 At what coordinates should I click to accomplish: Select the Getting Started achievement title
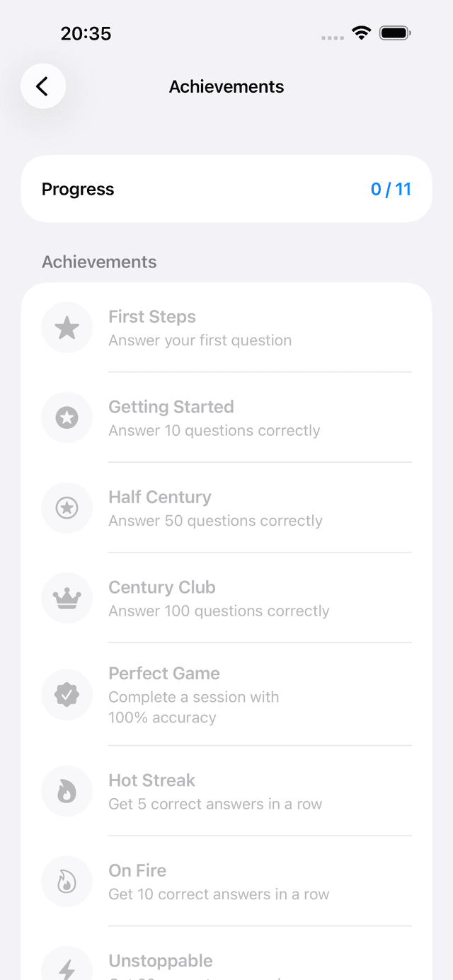(x=171, y=407)
